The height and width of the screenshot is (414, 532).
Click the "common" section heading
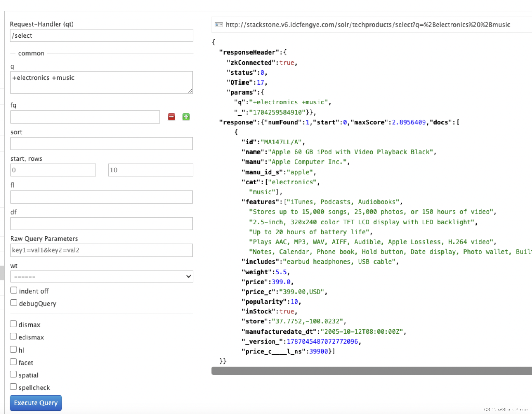[x=31, y=53]
